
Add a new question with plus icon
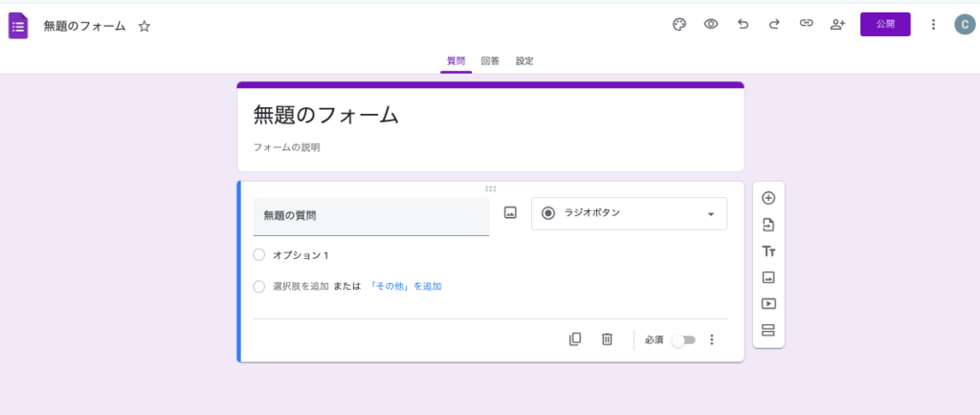point(768,198)
